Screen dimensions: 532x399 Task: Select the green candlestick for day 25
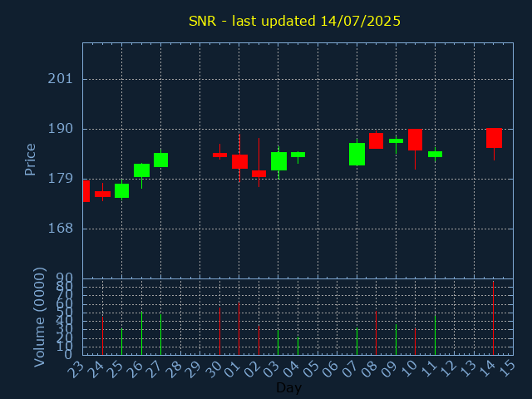tap(122, 190)
